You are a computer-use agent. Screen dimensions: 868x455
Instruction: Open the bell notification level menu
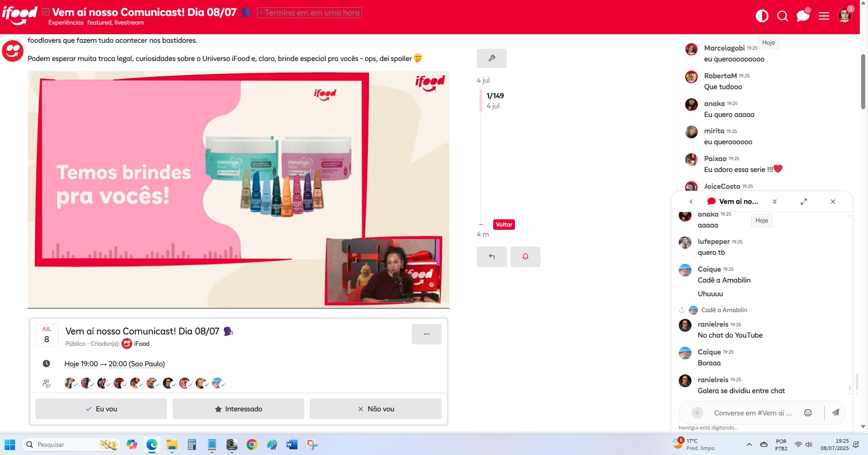525,257
